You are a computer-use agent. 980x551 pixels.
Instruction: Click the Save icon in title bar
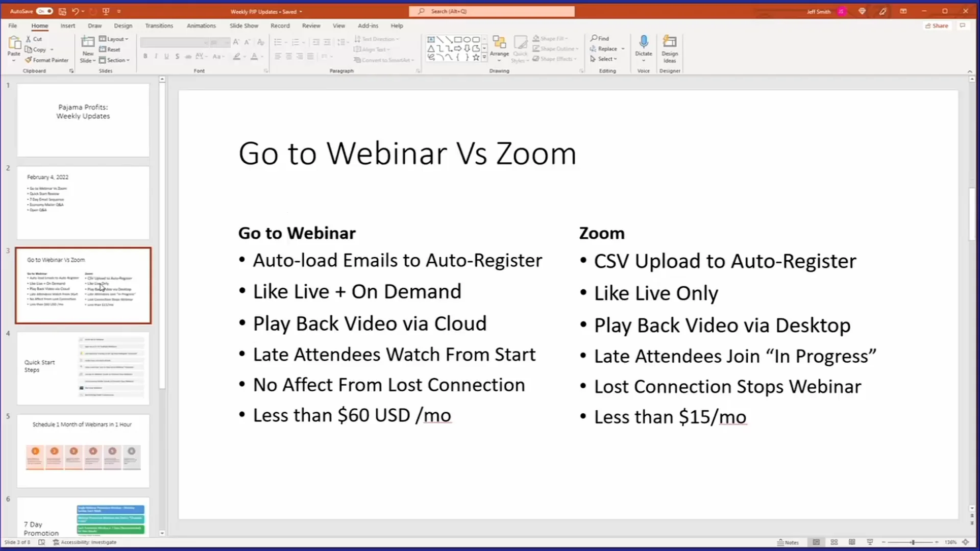pyautogui.click(x=62, y=11)
